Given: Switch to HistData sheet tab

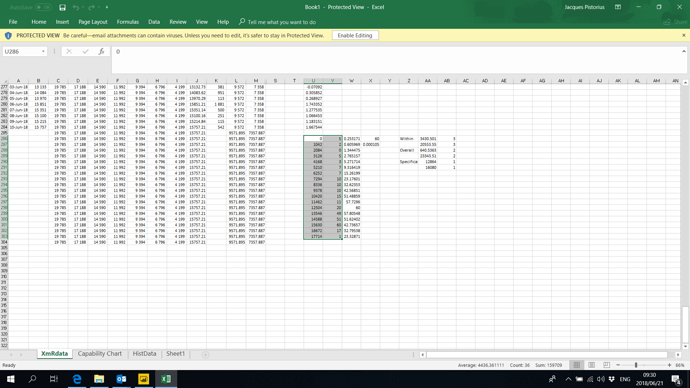Looking at the screenshot, I should (144, 354).
